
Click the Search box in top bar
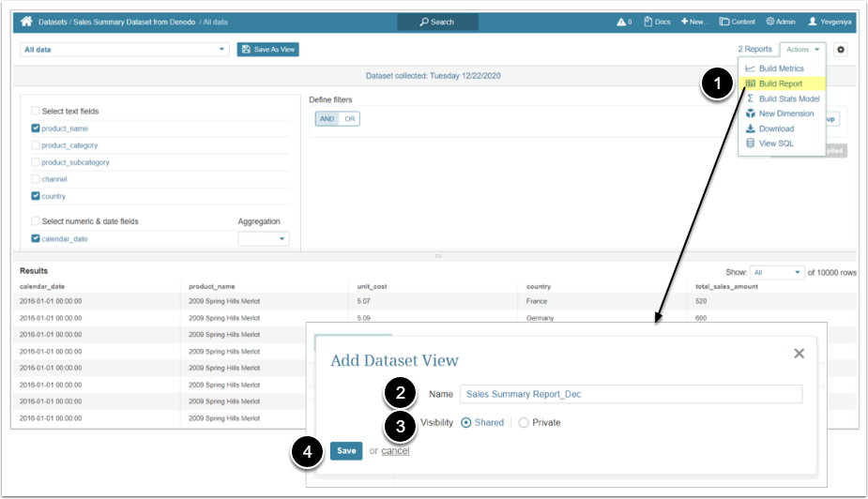pyautogui.click(x=437, y=22)
